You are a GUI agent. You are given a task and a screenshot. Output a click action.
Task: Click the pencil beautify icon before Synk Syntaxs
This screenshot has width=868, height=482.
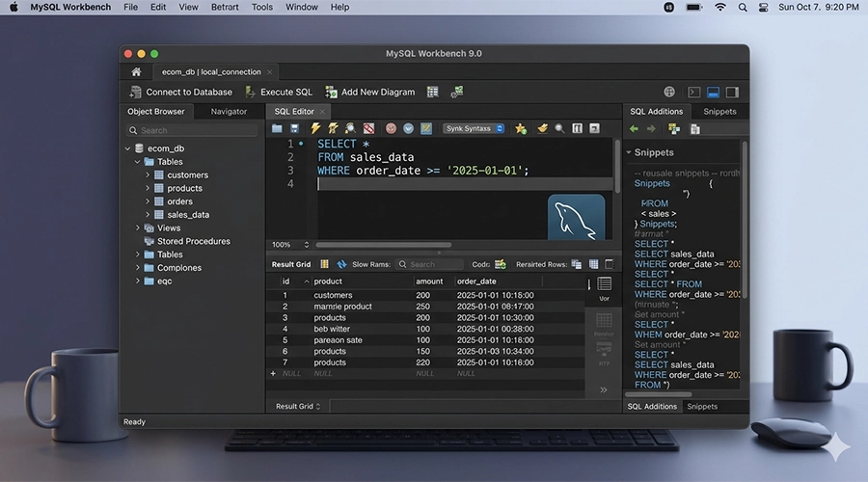click(426, 128)
